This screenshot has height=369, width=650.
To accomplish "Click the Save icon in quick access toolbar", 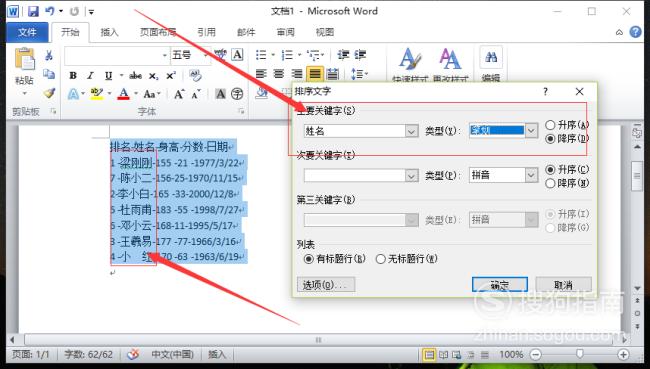I will pyautogui.click(x=33, y=11).
